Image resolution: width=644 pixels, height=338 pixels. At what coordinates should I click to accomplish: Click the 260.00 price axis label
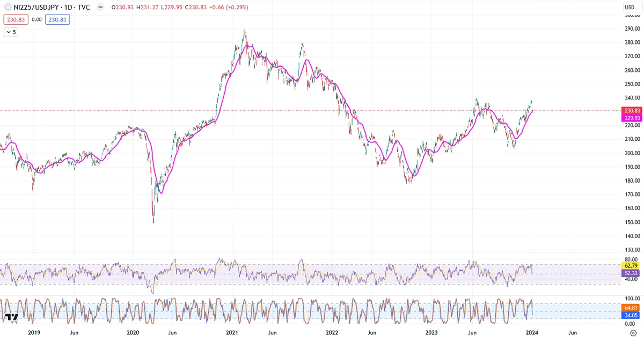coord(632,70)
